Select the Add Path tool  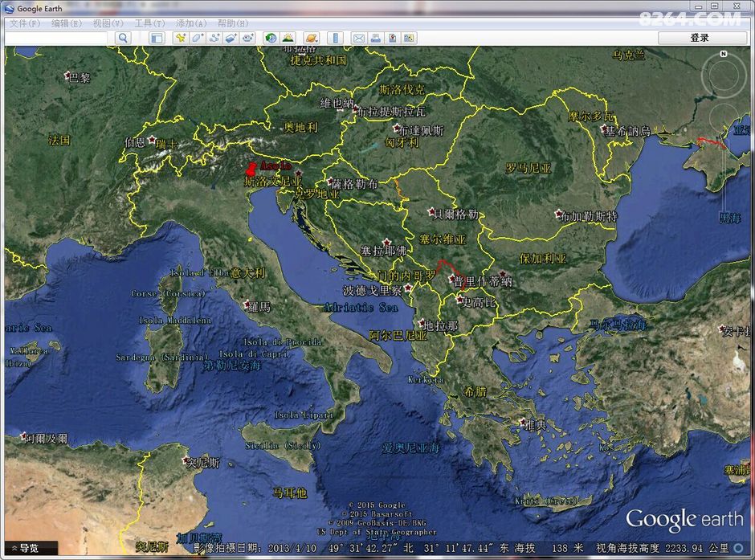coord(214,38)
